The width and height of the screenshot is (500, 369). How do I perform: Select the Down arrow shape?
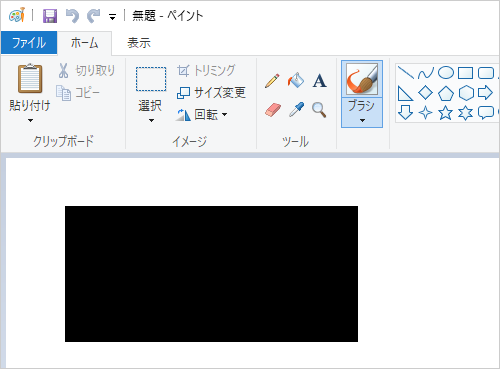coord(405,112)
